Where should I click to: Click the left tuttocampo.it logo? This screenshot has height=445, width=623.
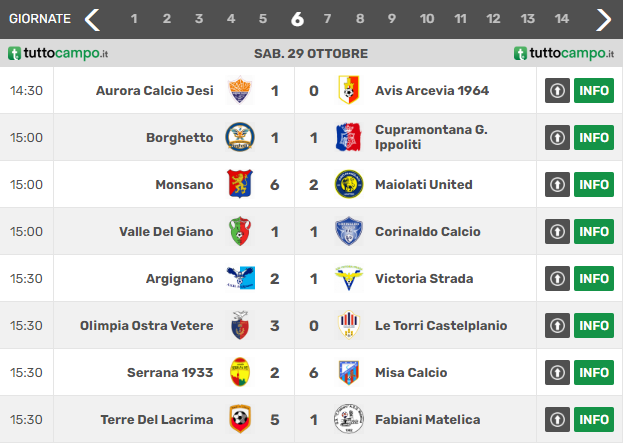(x=58, y=53)
